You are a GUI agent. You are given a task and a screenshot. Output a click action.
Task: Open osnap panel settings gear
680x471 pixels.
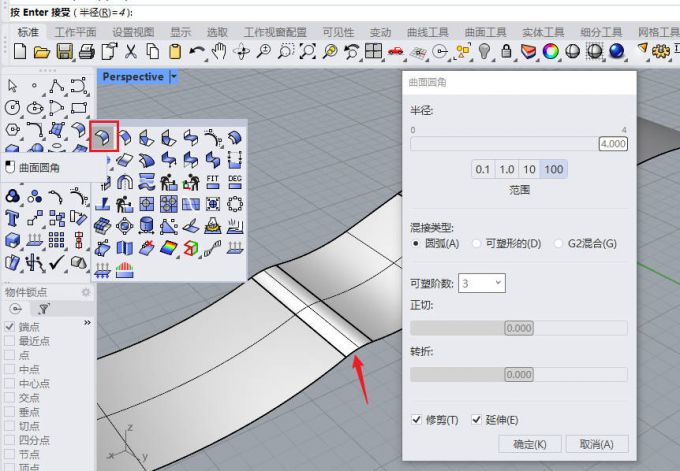click(86, 292)
